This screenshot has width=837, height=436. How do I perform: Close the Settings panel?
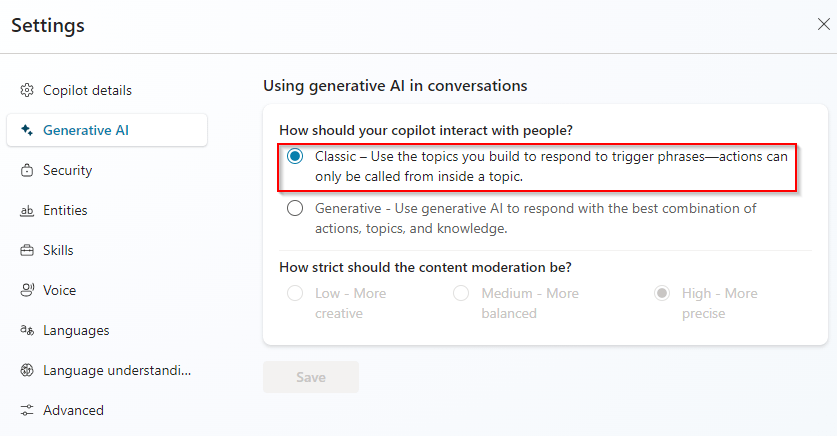[824, 24]
